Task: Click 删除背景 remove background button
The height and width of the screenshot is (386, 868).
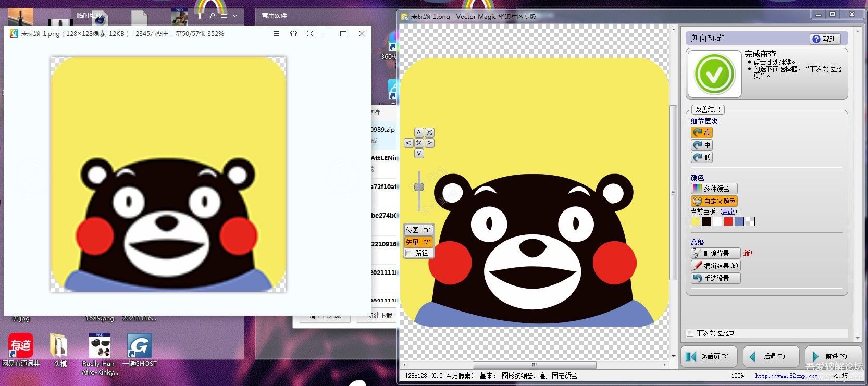Action: click(715, 253)
